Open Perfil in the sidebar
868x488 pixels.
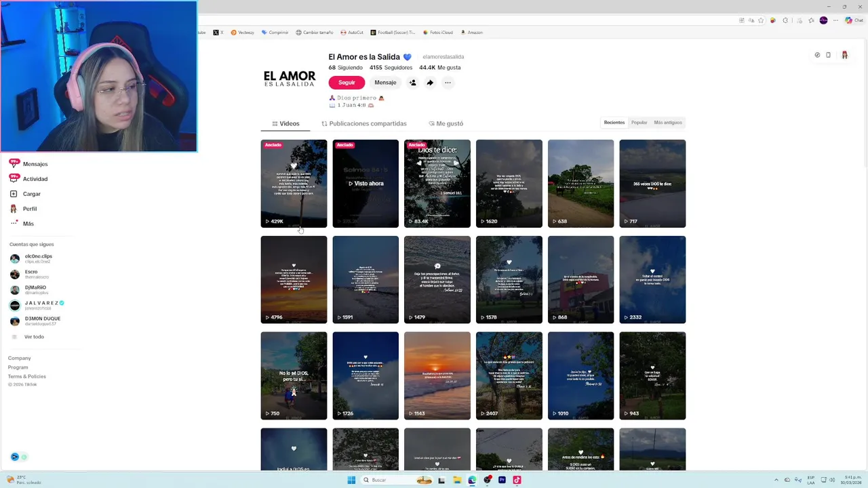23,209
